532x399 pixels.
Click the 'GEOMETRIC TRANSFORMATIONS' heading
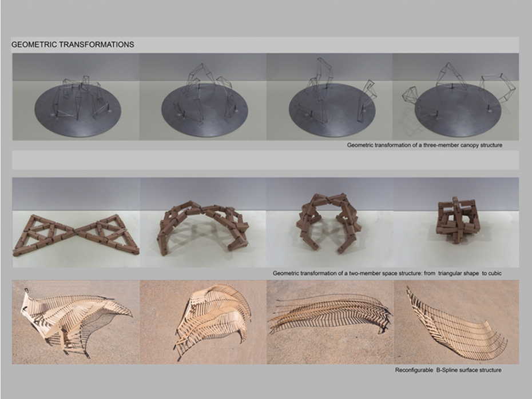(x=73, y=45)
